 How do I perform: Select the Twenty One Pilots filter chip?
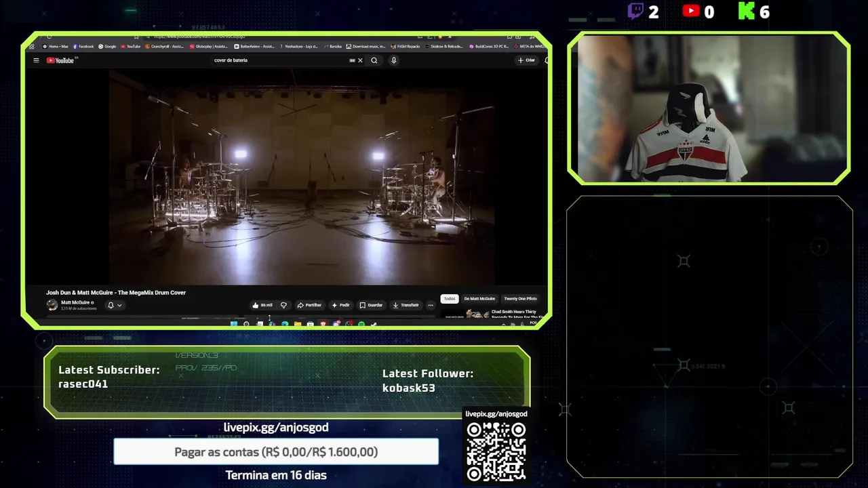(521, 298)
